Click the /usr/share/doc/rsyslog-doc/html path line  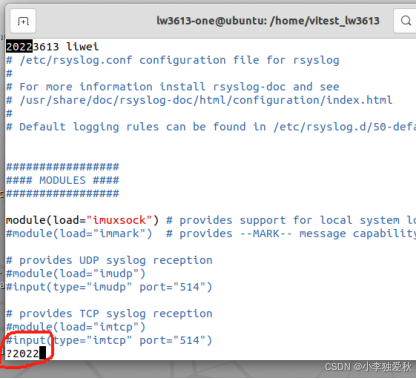(x=199, y=100)
